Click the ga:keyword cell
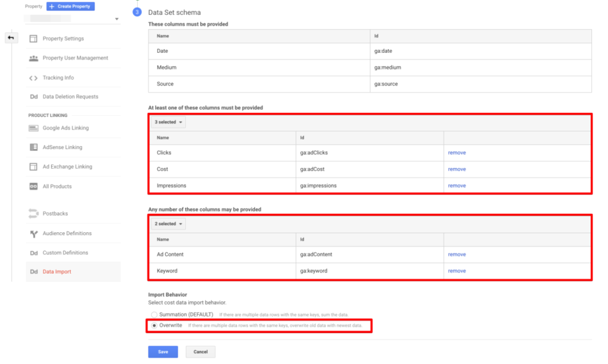This screenshot has width=608, height=364. click(x=370, y=271)
